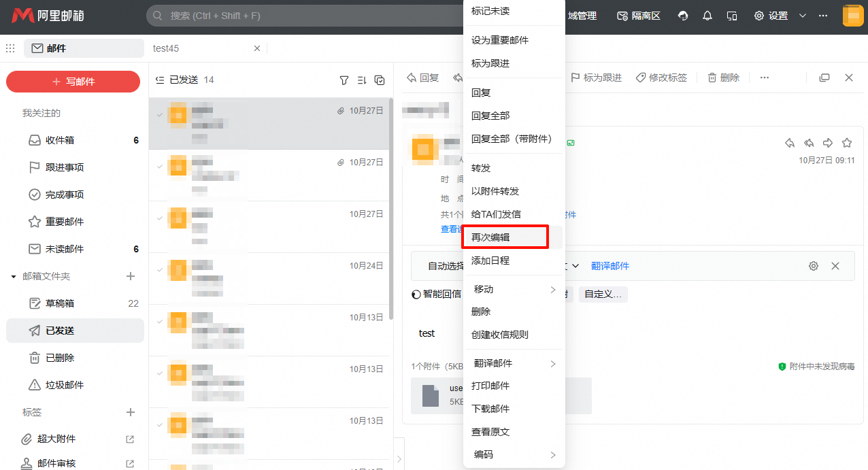868x470 pixels.
Task: Open the notification bell
Action: pos(707,16)
